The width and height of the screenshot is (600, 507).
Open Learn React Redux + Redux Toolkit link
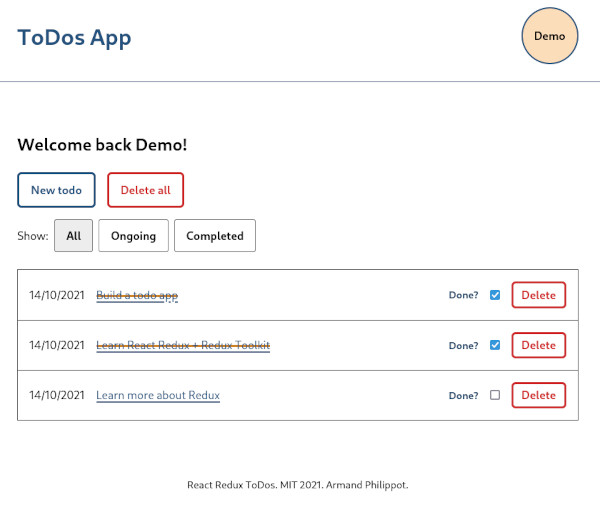(x=183, y=345)
